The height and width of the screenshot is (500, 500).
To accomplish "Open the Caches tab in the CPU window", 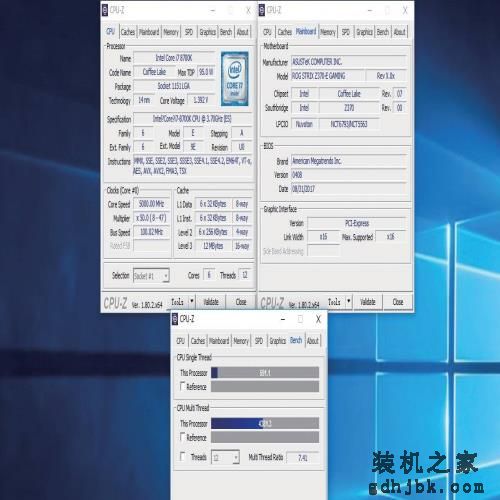I will tap(128, 32).
